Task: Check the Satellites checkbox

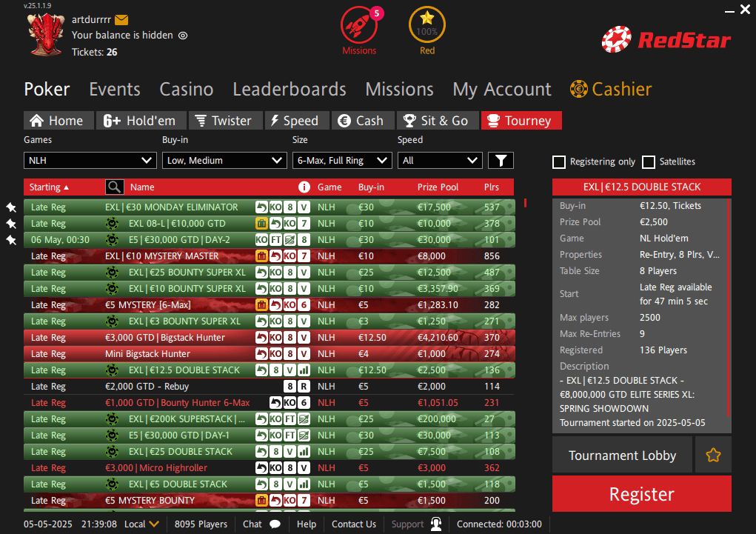Action: (649, 162)
